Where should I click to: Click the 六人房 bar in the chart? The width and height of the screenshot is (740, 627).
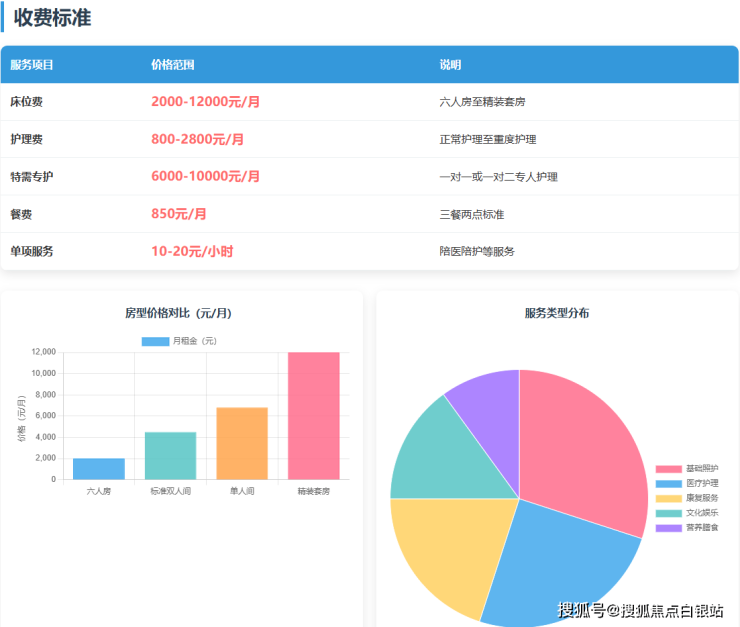[99, 468]
